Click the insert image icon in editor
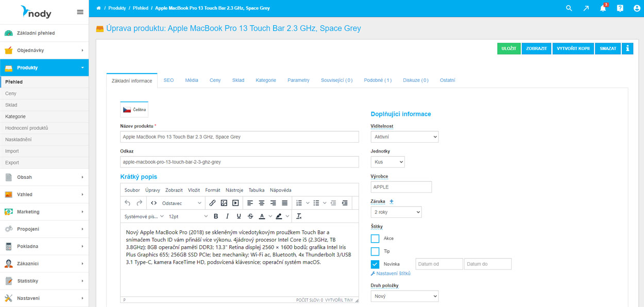644x307 pixels. 224,203
